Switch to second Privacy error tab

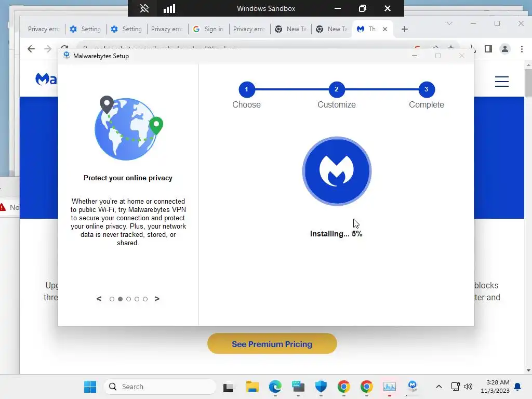point(167,29)
